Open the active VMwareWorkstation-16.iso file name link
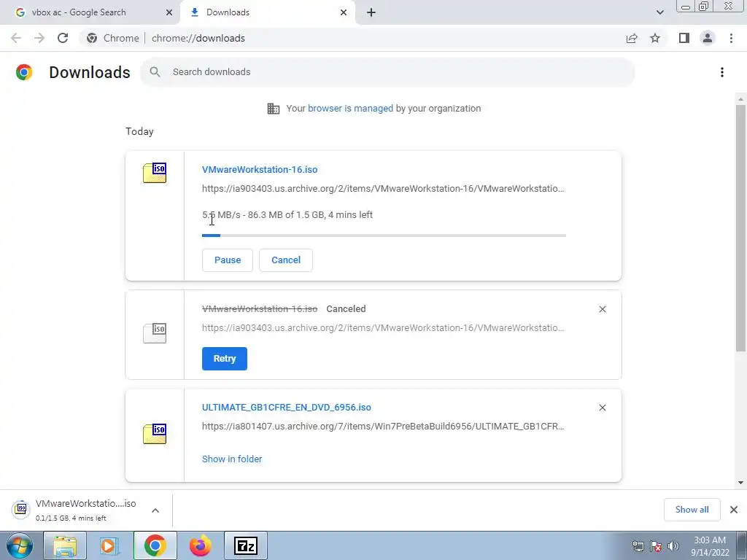 pyautogui.click(x=260, y=169)
